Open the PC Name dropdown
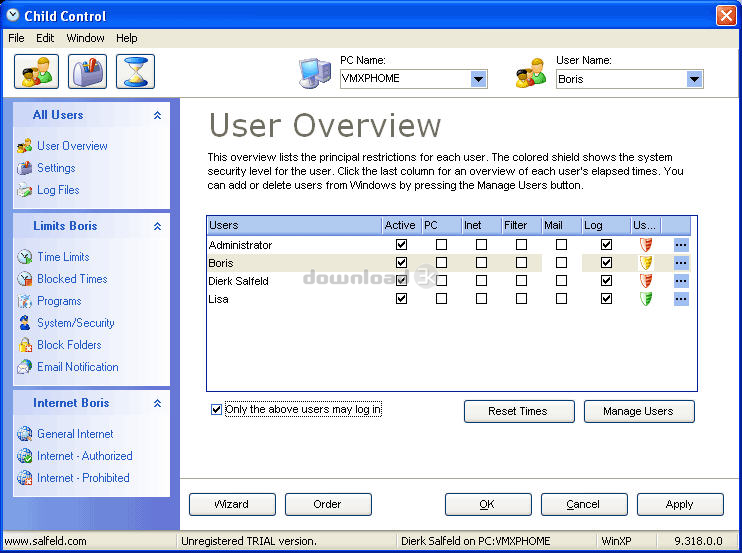 tap(478, 80)
